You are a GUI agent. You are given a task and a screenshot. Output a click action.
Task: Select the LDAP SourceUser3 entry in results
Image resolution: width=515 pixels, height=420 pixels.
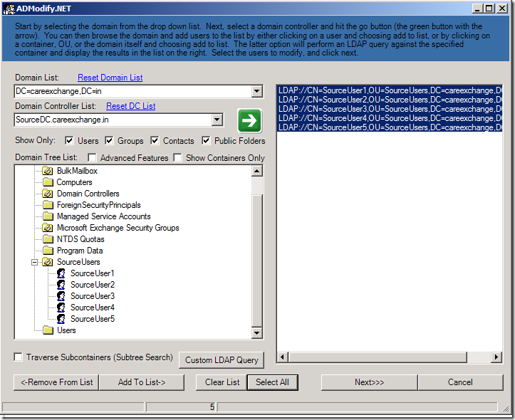390,109
